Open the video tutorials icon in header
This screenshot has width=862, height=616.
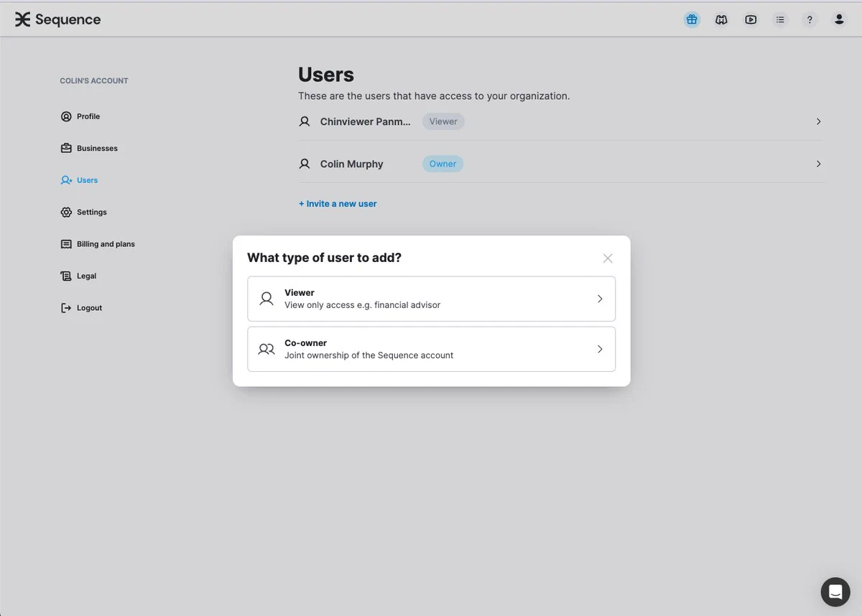751,19
